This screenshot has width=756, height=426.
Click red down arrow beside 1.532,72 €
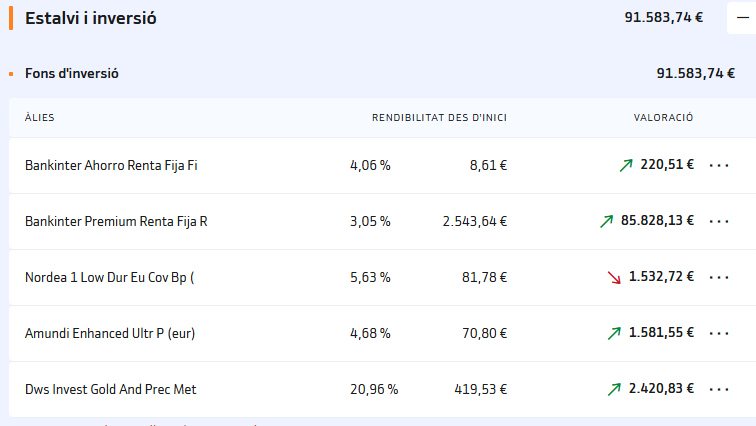click(x=614, y=278)
